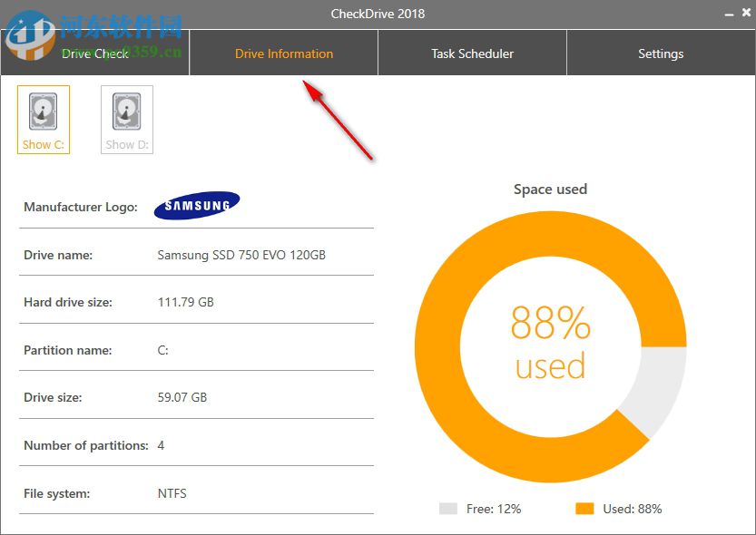
Task: Open the Drive Information tab
Action: click(x=284, y=53)
